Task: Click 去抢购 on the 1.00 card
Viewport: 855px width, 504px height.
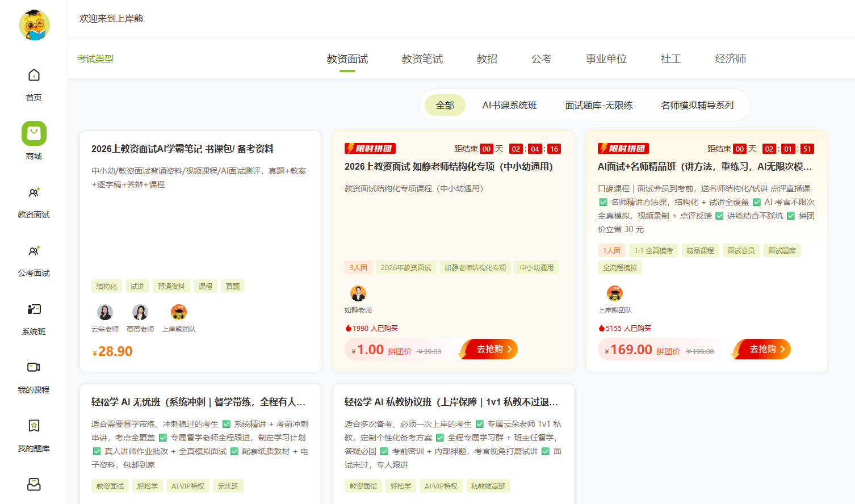Action: click(x=489, y=349)
